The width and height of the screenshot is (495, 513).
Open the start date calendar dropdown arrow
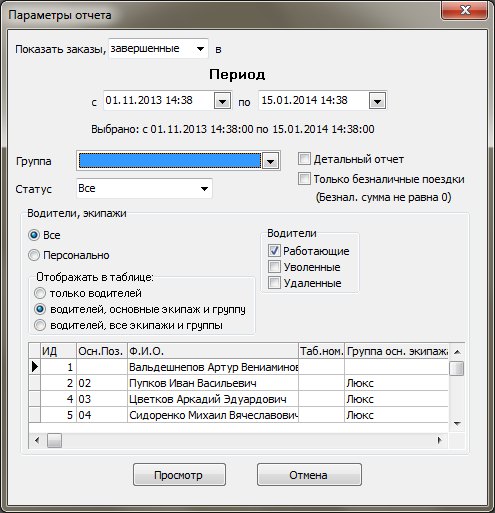point(222,101)
